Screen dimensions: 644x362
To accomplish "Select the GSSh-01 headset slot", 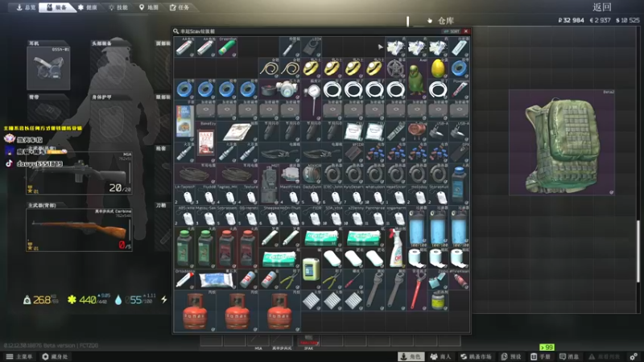I will (x=48, y=68).
